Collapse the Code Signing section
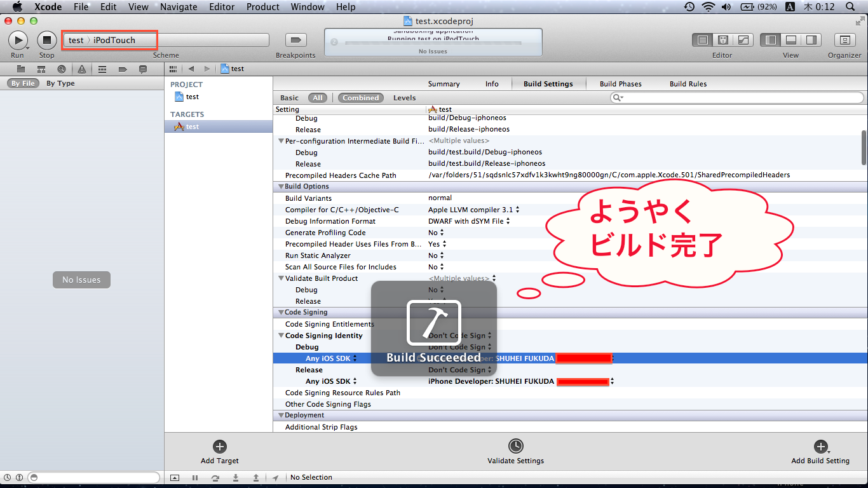Image resolution: width=868 pixels, height=488 pixels. click(x=280, y=313)
